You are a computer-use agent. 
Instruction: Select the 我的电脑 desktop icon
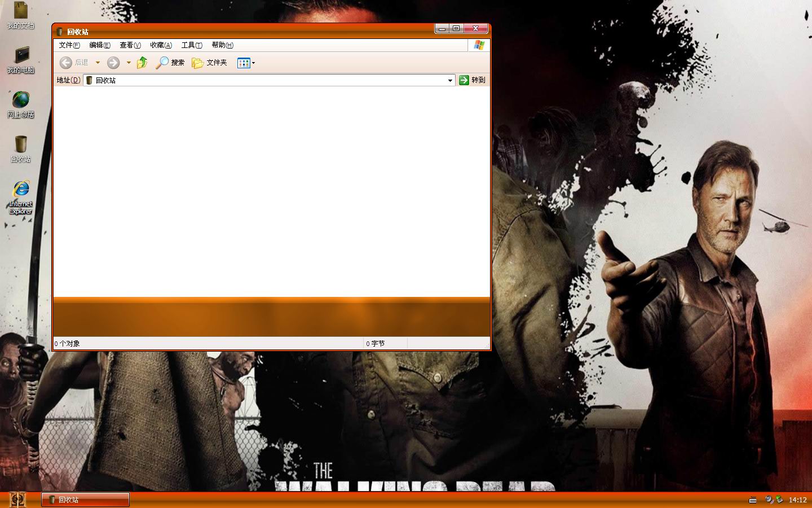pyautogui.click(x=20, y=60)
